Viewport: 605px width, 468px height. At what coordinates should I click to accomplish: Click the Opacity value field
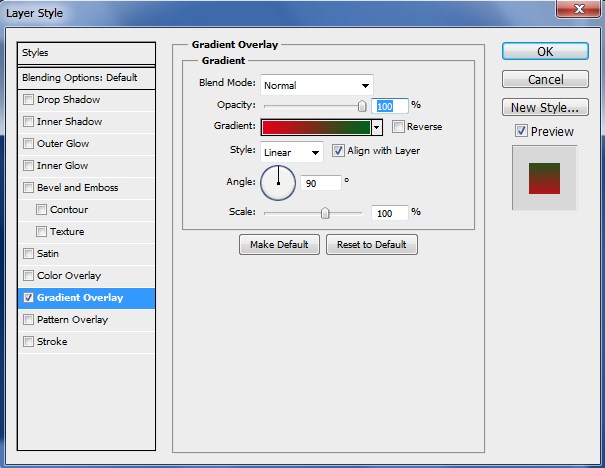389,106
